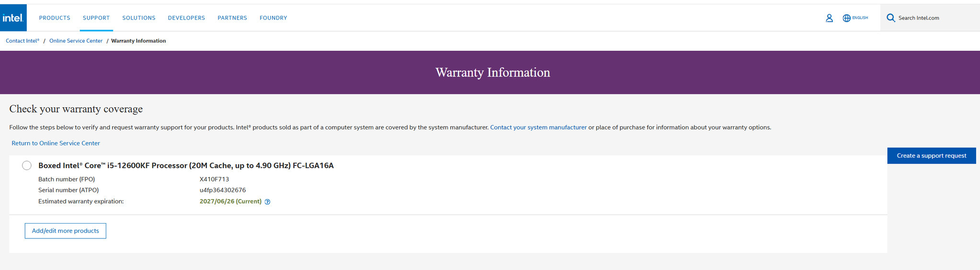Open the Support menu
Screen dimensions: 980x270
[x=96, y=18]
